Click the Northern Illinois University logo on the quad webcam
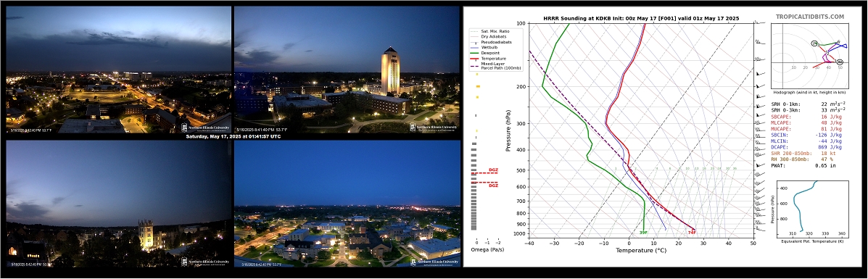This screenshot has width=868, height=279. [x=434, y=262]
